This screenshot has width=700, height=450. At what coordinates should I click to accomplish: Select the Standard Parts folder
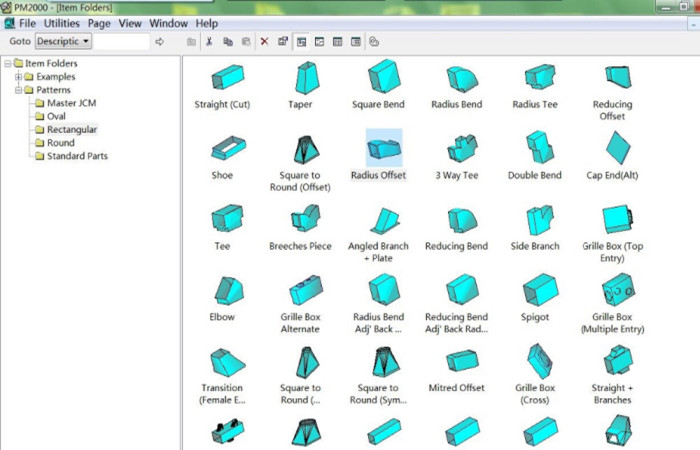77,156
